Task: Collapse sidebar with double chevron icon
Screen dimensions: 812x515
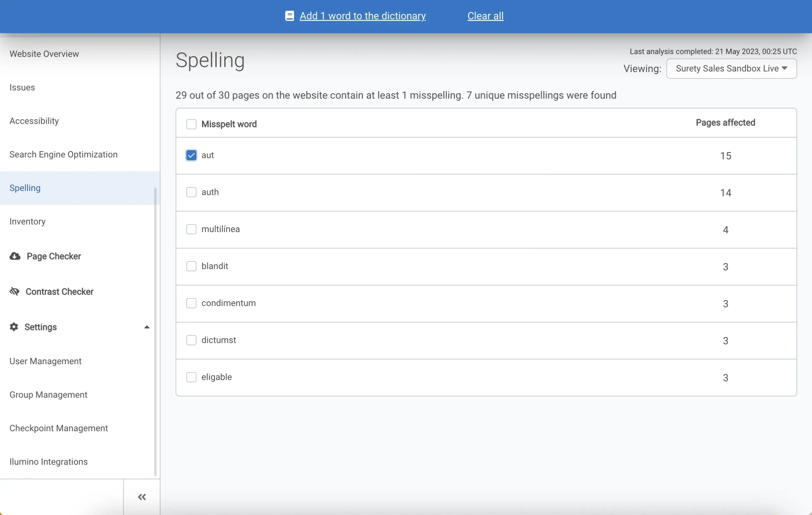Action: pyautogui.click(x=142, y=497)
